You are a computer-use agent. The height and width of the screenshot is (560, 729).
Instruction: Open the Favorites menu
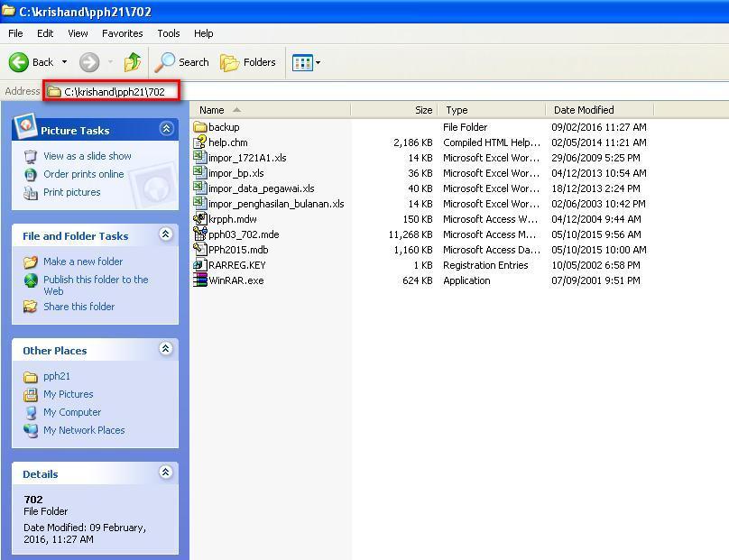(122, 33)
